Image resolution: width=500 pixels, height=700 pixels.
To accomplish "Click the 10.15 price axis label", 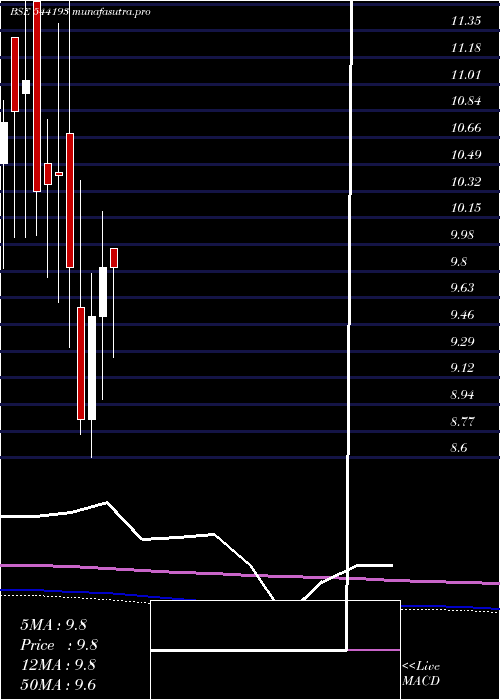I will point(466,208).
